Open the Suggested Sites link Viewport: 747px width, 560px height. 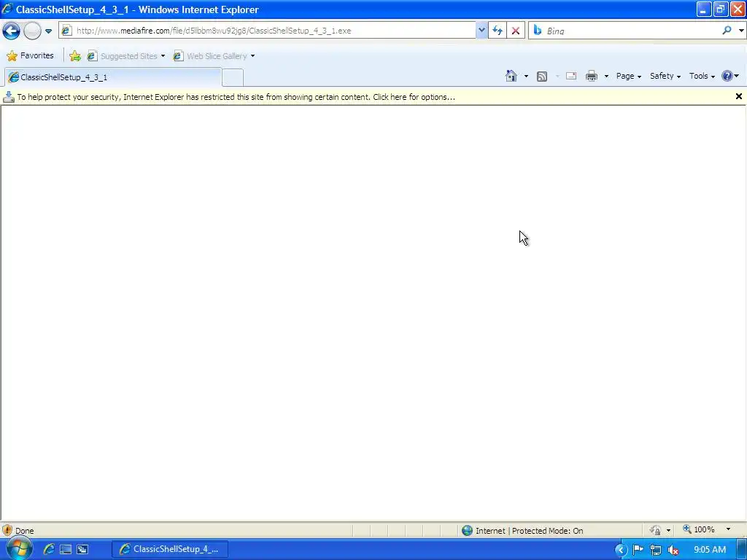[x=128, y=56]
